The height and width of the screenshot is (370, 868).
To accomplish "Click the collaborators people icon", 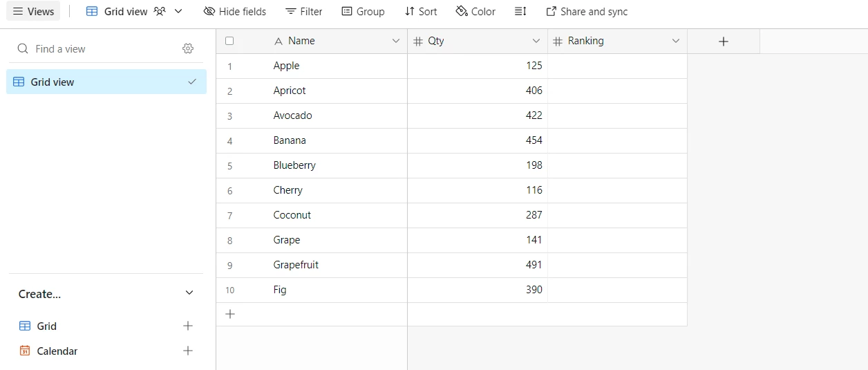I will [160, 12].
